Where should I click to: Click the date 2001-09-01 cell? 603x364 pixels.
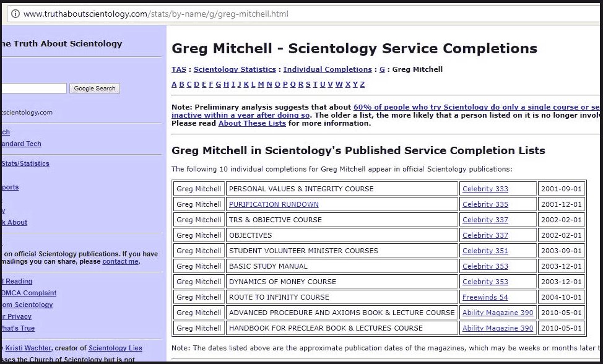tap(562, 189)
